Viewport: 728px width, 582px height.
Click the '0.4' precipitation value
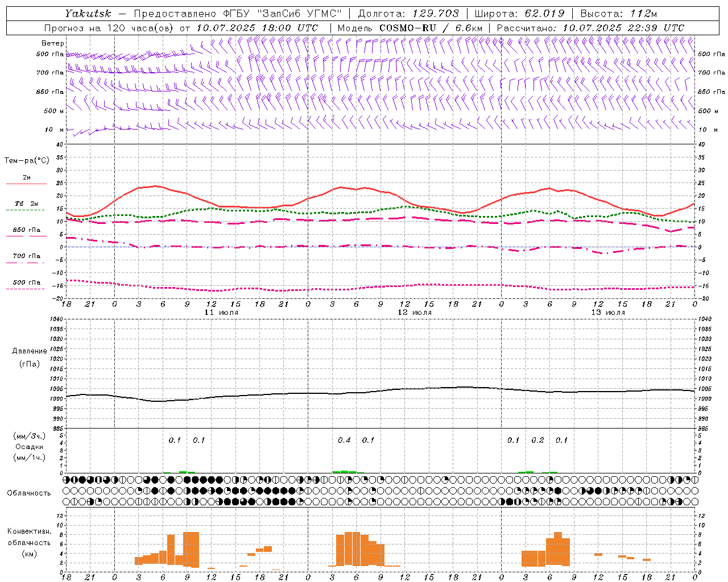[x=344, y=440]
